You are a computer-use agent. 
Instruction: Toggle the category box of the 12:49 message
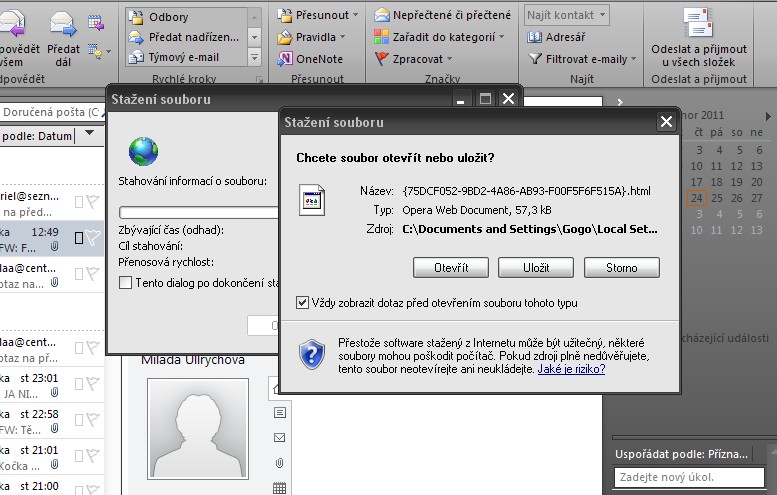[x=79, y=237]
